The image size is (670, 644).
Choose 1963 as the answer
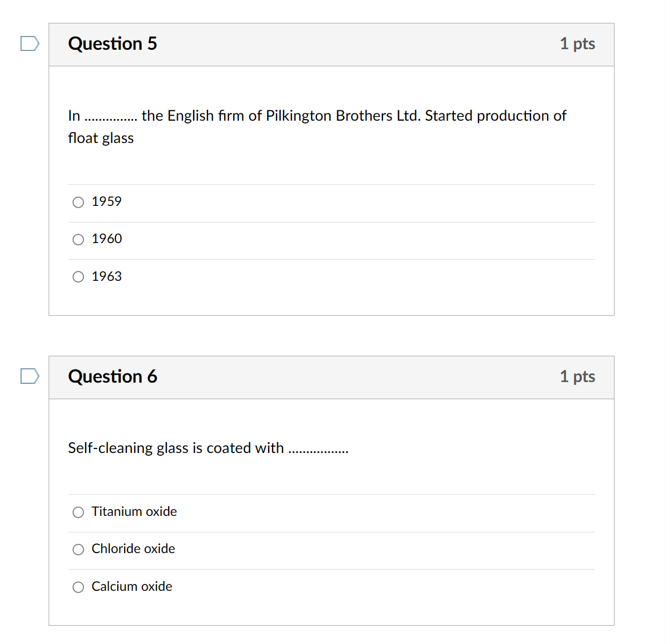[x=78, y=277]
